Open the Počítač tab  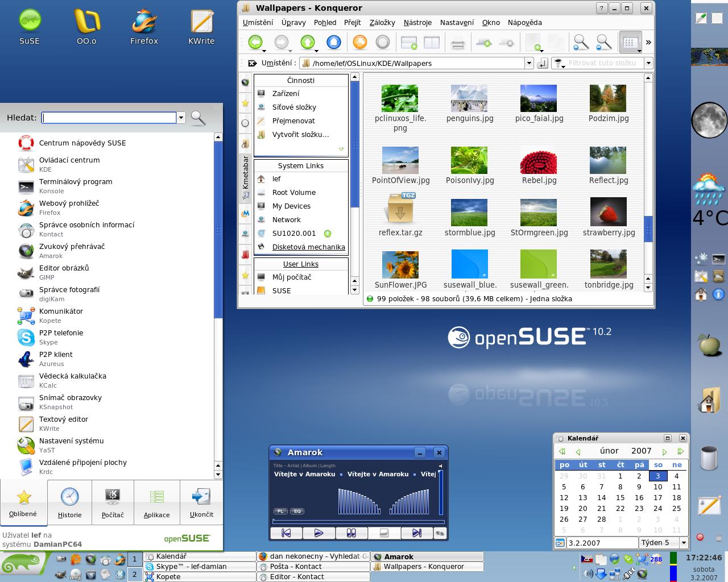click(x=113, y=502)
